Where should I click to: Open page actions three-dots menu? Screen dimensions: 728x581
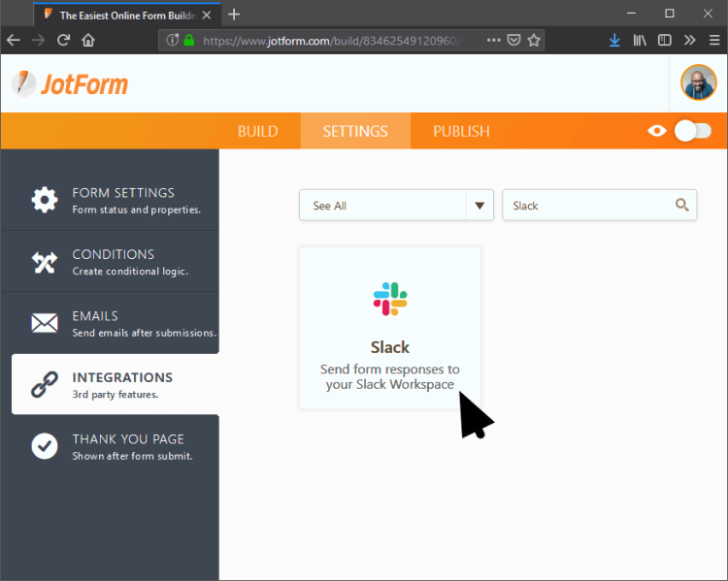click(493, 41)
